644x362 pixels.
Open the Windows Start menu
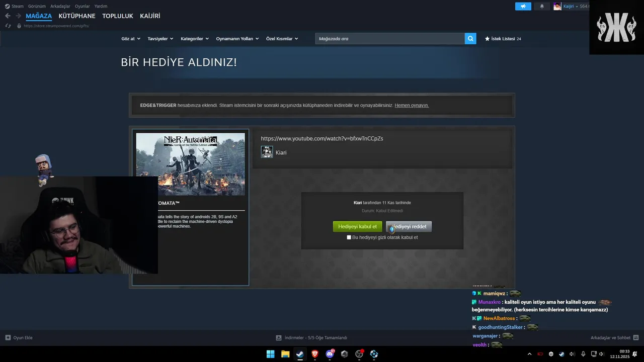click(270, 354)
